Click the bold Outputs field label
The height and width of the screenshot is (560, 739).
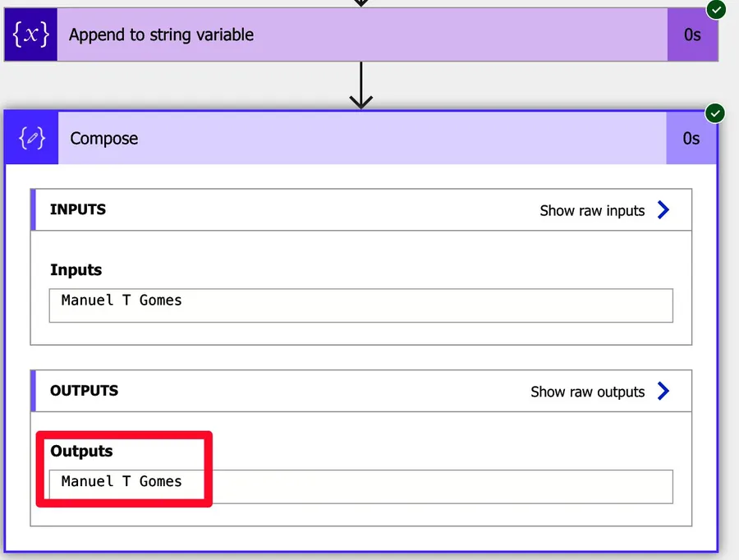click(81, 451)
